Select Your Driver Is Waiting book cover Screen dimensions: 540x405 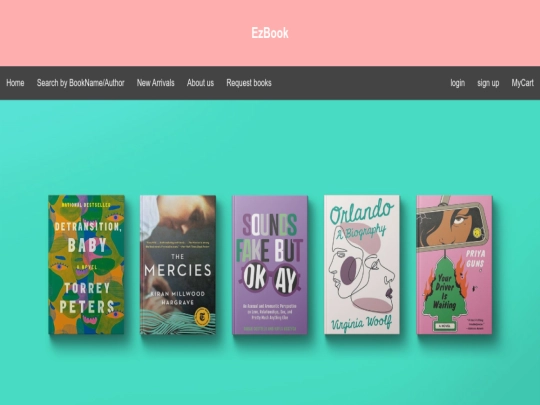[454, 264]
